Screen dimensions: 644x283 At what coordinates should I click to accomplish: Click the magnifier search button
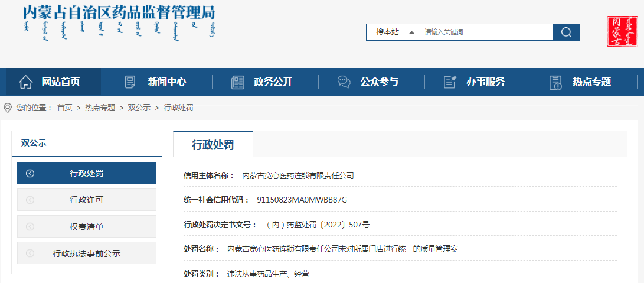(x=566, y=32)
